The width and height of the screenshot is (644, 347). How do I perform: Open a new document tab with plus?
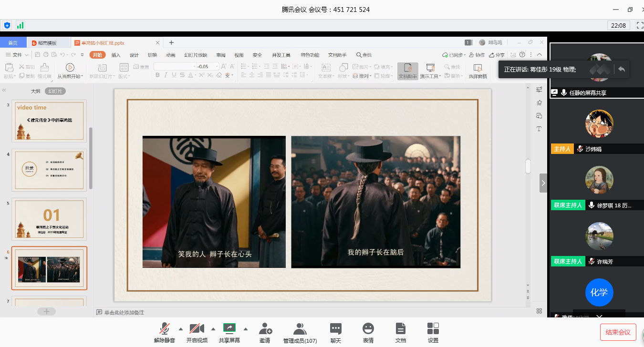click(171, 42)
